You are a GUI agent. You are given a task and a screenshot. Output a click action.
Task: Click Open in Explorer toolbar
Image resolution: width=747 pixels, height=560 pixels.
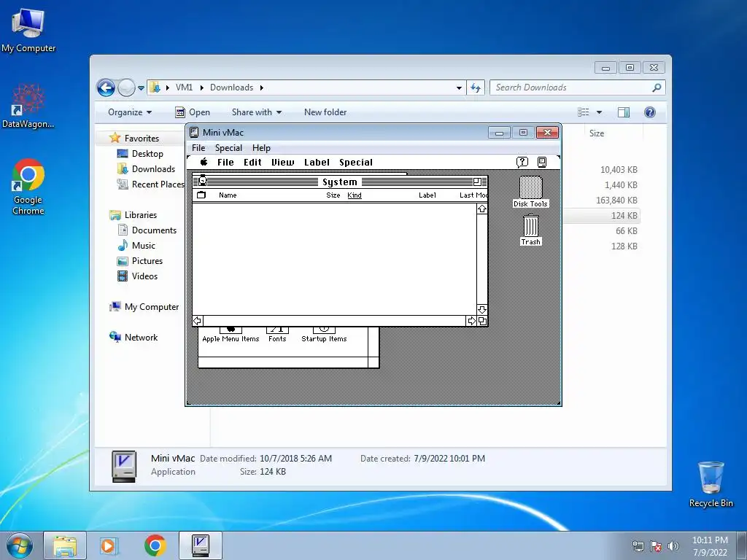[x=193, y=112]
